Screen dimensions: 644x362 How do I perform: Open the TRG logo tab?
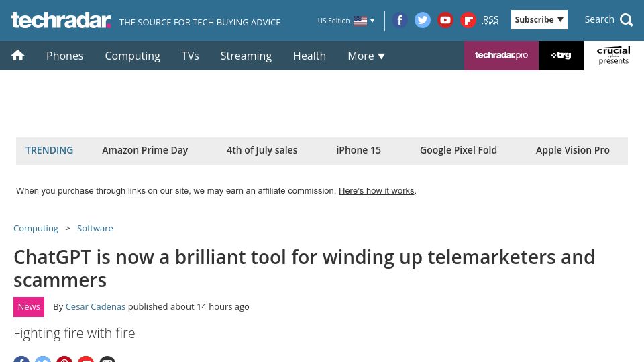click(561, 56)
